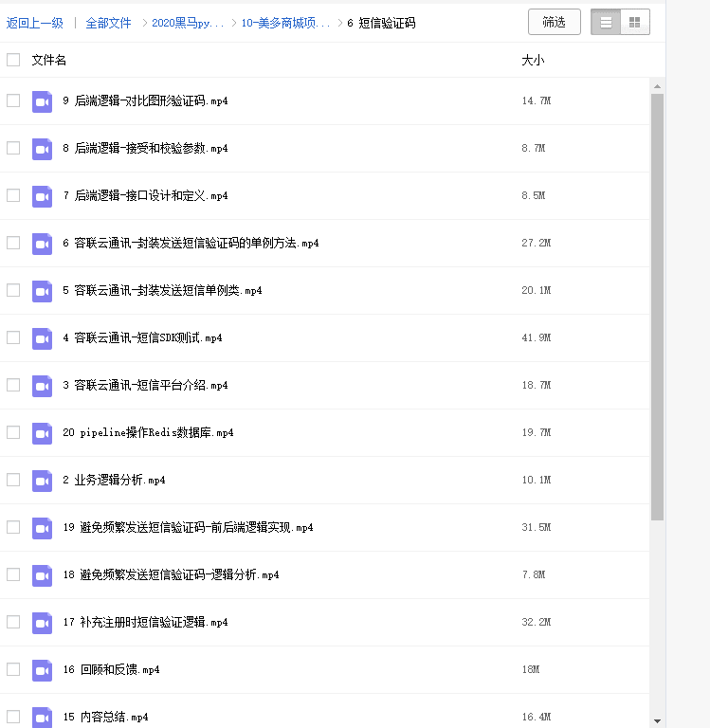Sort by 文件名 column header
Viewport: 710px width, 728px height.
[x=48, y=60]
